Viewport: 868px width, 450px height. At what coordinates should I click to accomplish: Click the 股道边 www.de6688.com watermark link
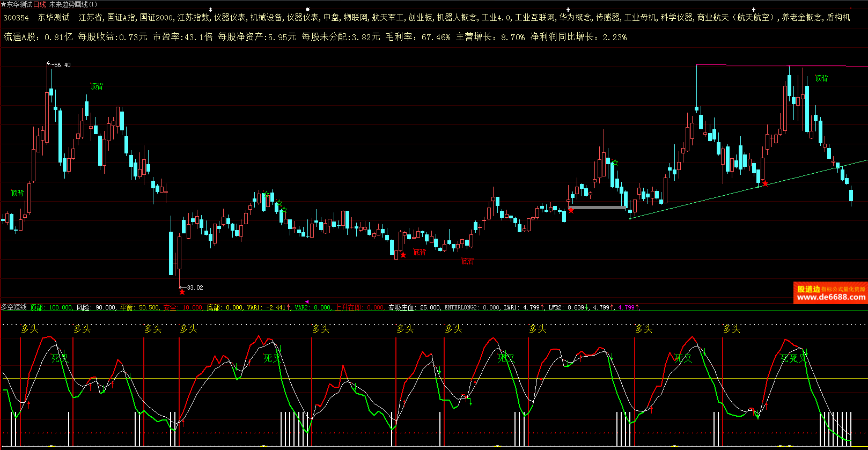[x=830, y=293]
